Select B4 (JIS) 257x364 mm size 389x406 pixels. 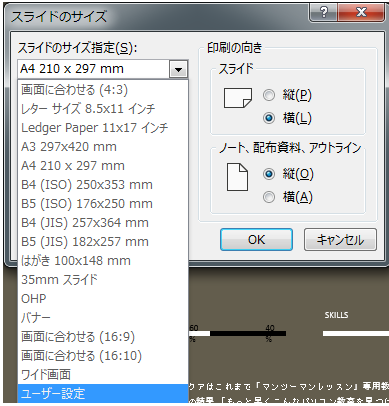[103, 223]
